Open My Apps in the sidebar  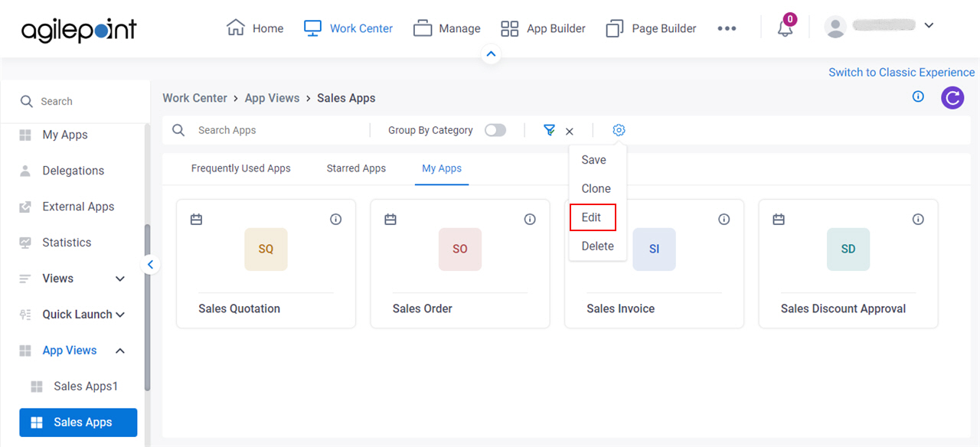tap(65, 135)
